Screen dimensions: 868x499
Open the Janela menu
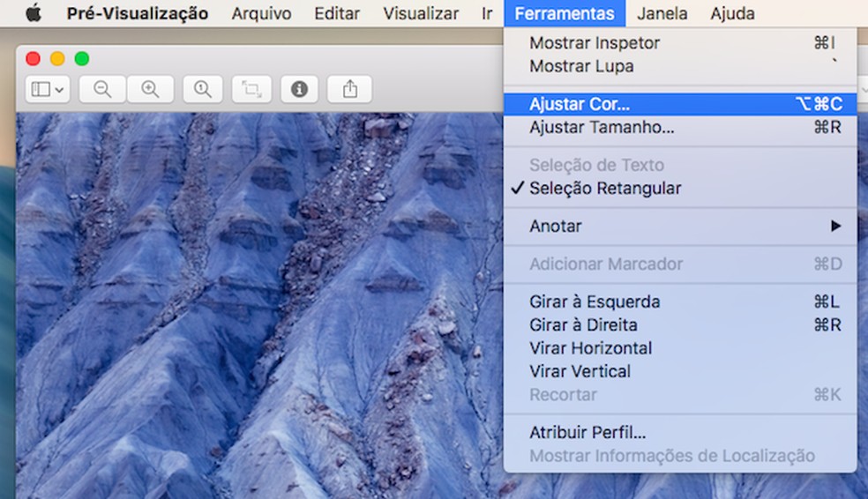pyautogui.click(x=662, y=13)
